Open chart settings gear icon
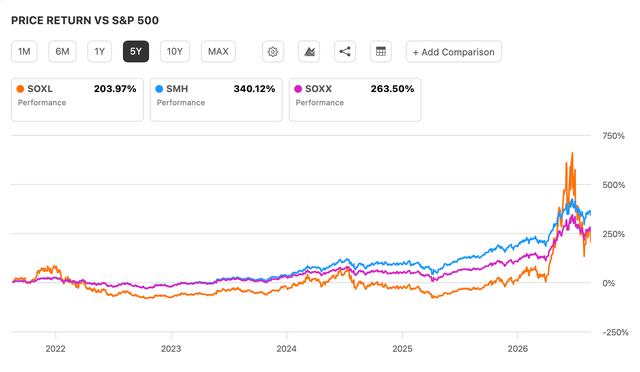Viewport: 640px width, 372px height. (273, 52)
